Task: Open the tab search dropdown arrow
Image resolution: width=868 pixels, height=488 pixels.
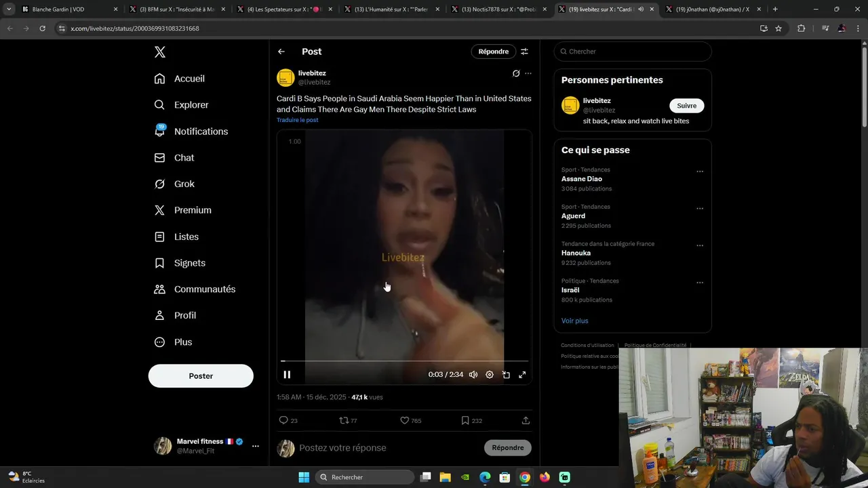Action: click(x=9, y=9)
